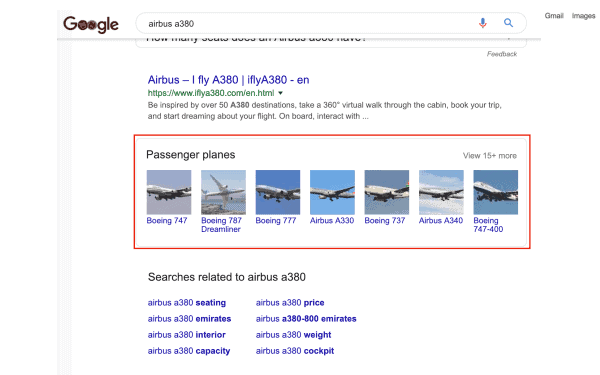Image resolution: width=600 pixels, height=375 pixels.
Task: Click the Passenger planes heading
Action: pyautogui.click(x=191, y=155)
